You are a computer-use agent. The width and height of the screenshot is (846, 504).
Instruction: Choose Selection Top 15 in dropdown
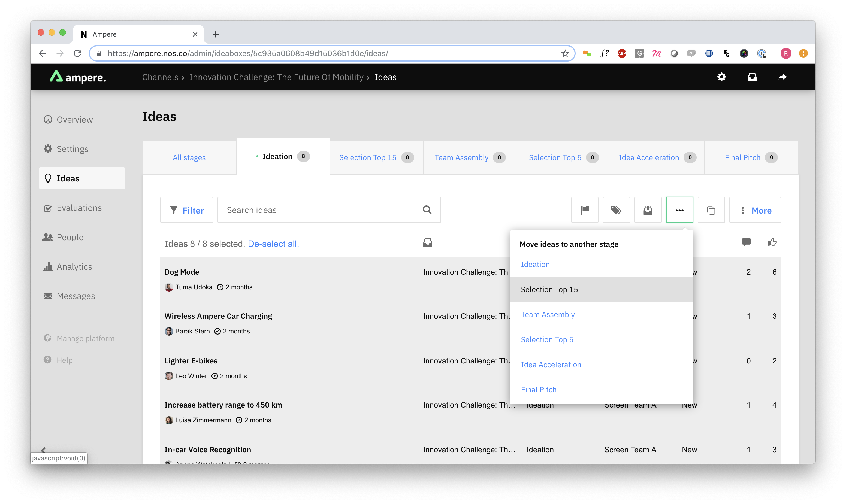(x=601, y=289)
